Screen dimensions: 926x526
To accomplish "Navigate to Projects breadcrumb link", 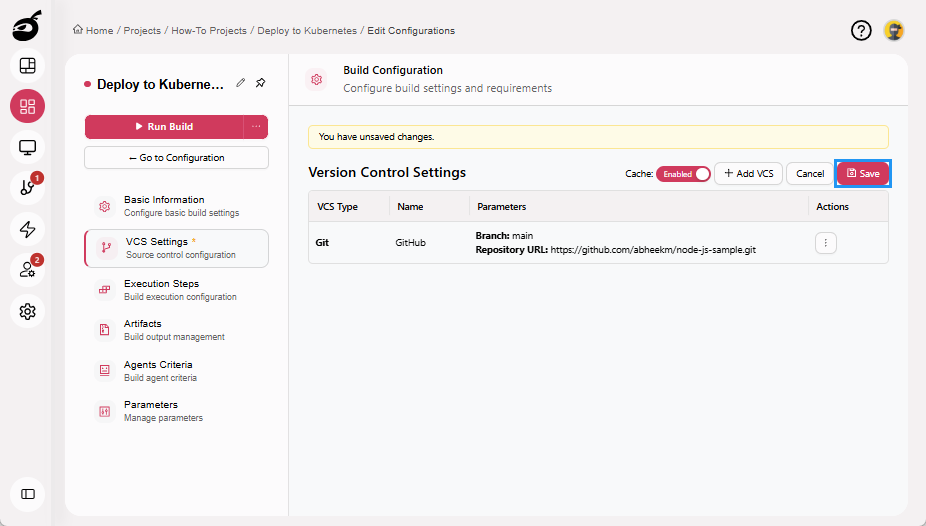I will [142, 31].
